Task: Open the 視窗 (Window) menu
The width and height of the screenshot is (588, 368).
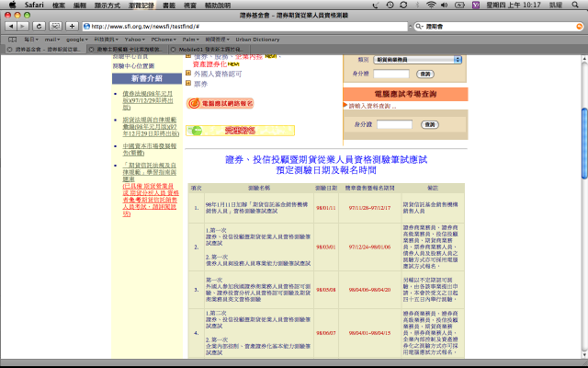Action: (190, 6)
